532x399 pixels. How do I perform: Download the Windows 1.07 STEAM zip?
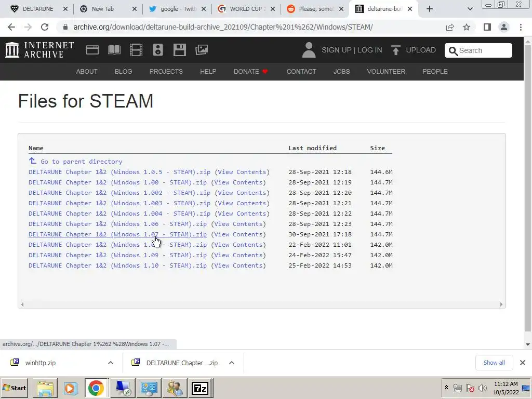click(117, 234)
